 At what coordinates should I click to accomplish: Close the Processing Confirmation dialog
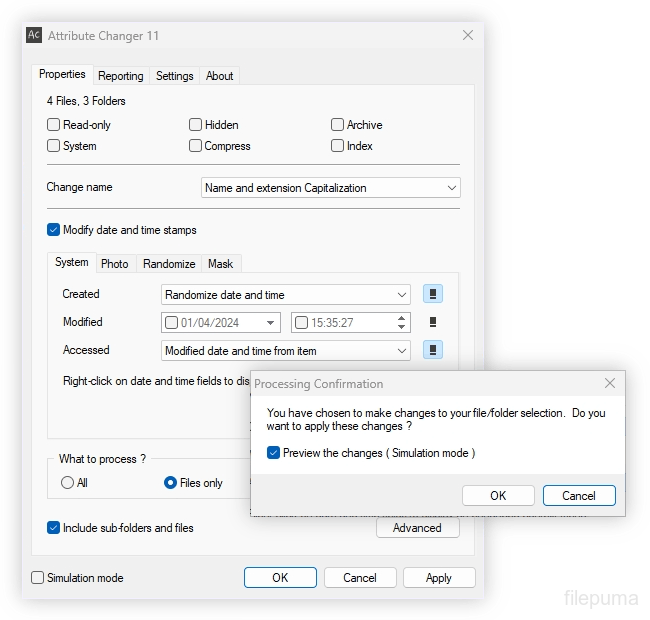[x=610, y=383]
